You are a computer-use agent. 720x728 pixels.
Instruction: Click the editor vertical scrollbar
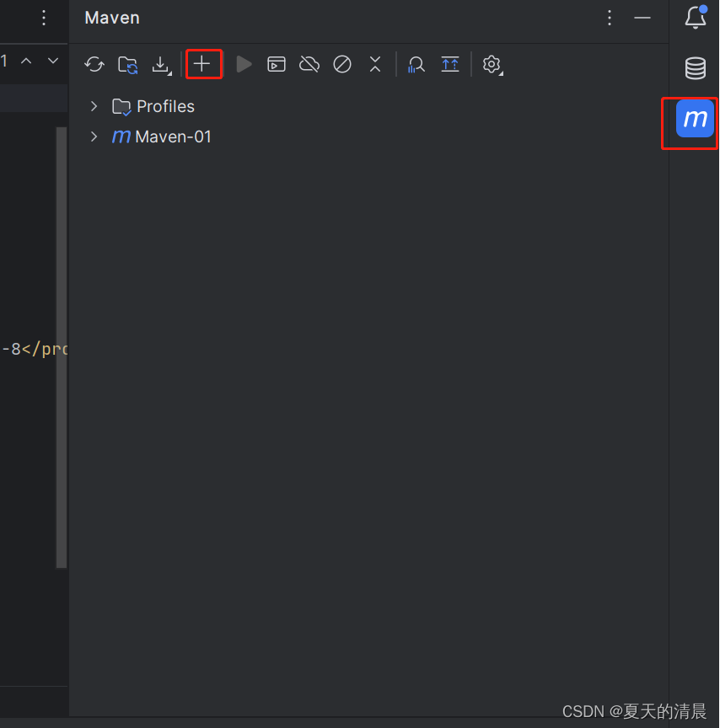(62, 347)
